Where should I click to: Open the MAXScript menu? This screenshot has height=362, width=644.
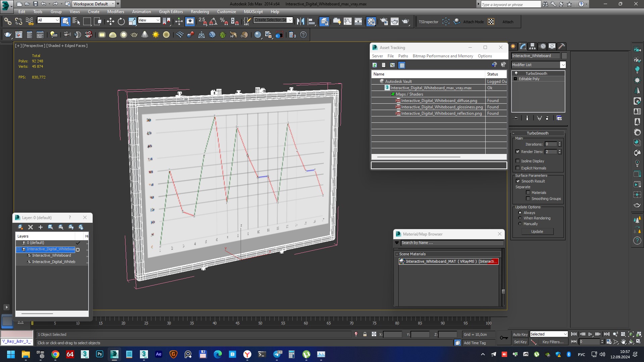click(253, 11)
